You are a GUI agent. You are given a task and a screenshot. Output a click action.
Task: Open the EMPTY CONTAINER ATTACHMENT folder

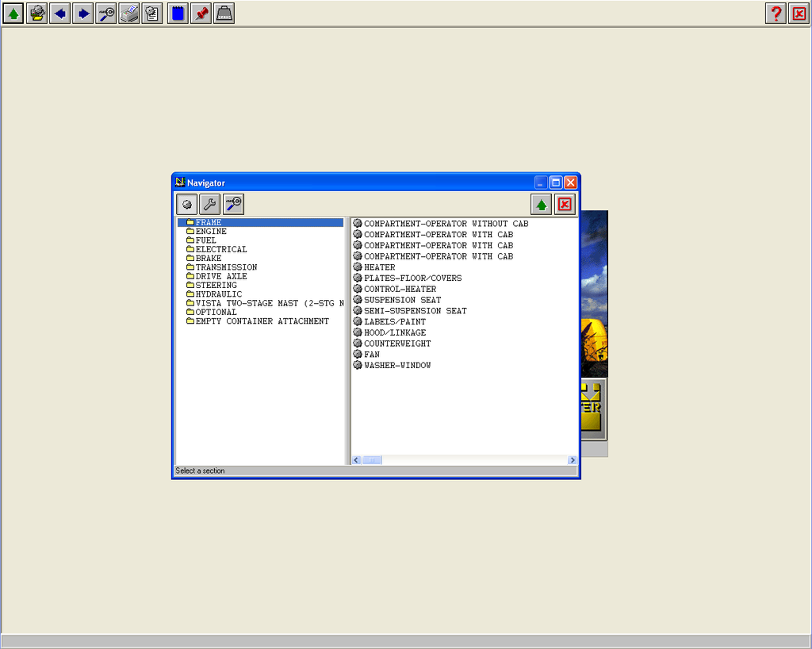(x=262, y=321)
